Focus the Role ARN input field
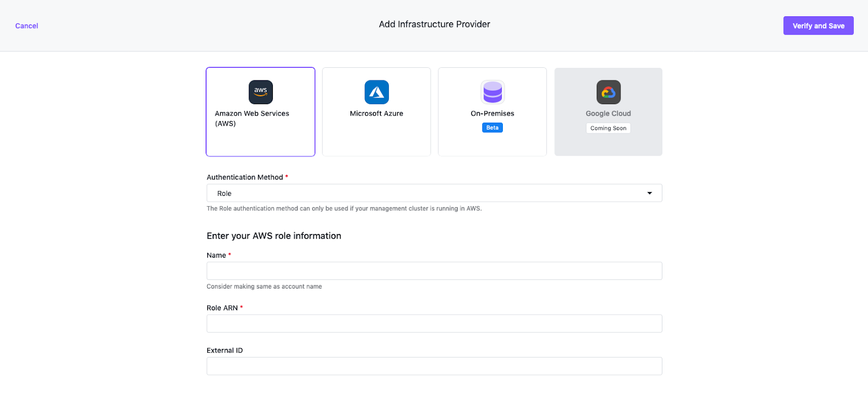Image resolution: width=868 pixels, height=402 pixels. [x=434, y=323]
